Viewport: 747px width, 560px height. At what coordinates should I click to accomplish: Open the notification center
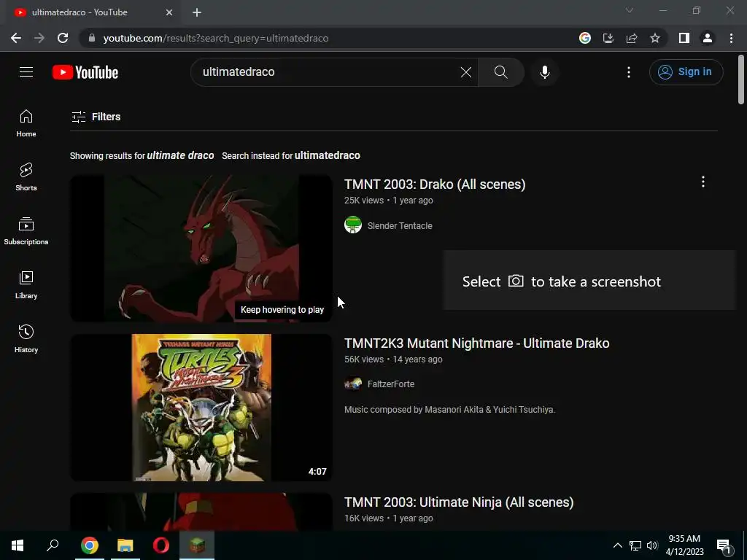pos(724,545)
